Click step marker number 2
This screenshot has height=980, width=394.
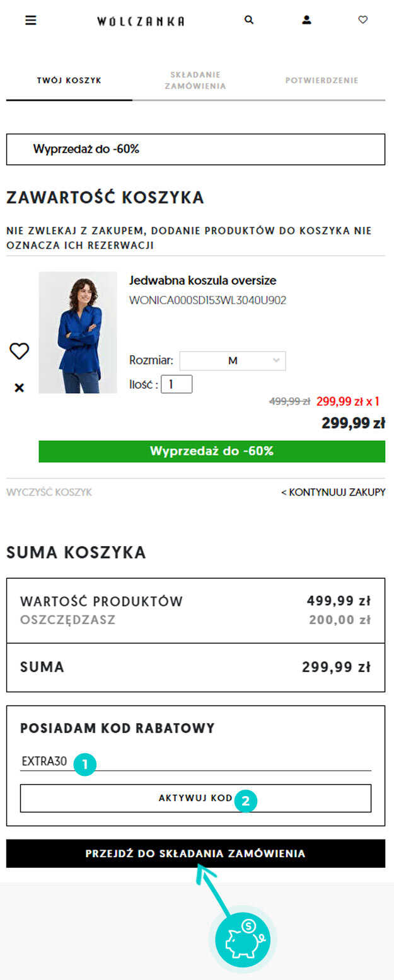click(x=246, y=801)
